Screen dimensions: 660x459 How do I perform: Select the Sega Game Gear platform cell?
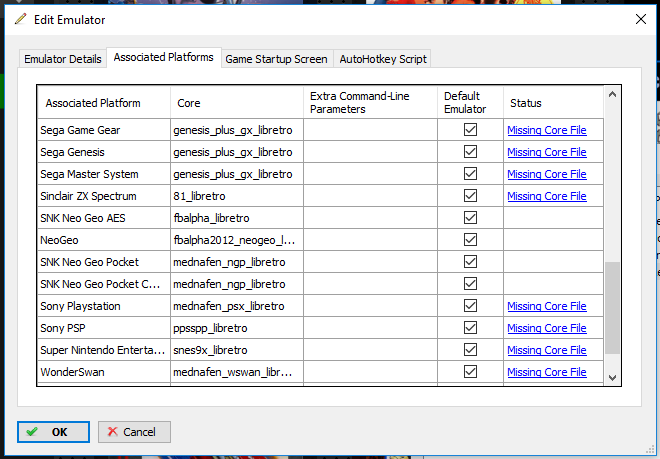click(104, 130)
